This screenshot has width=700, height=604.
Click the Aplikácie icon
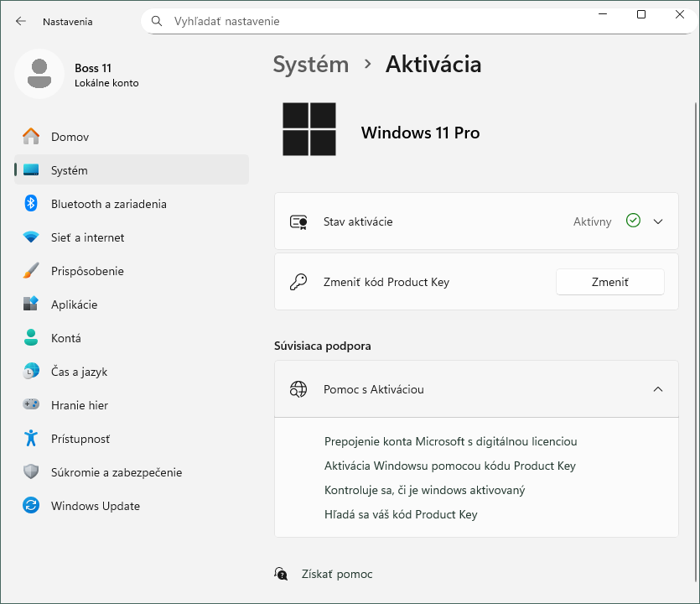(32, 305)
